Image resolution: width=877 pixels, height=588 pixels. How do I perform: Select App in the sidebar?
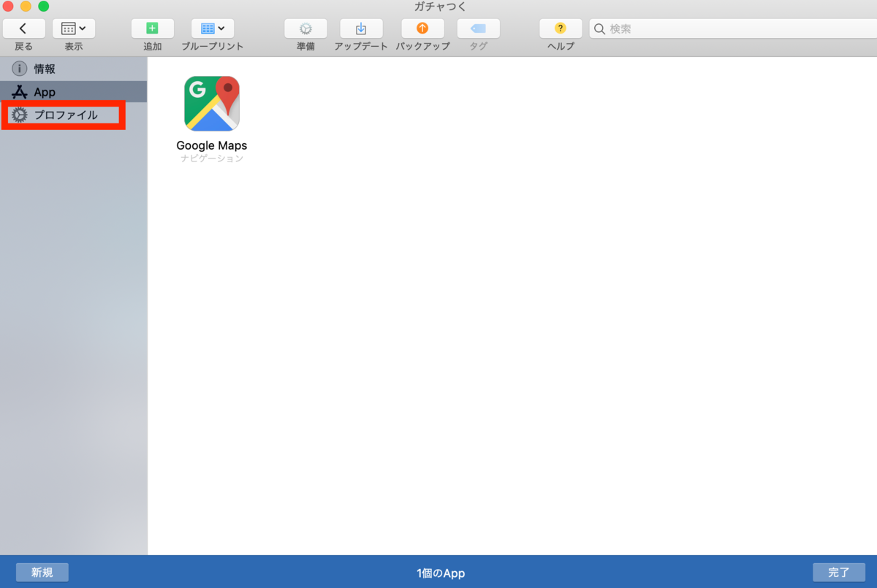point(73,92)
